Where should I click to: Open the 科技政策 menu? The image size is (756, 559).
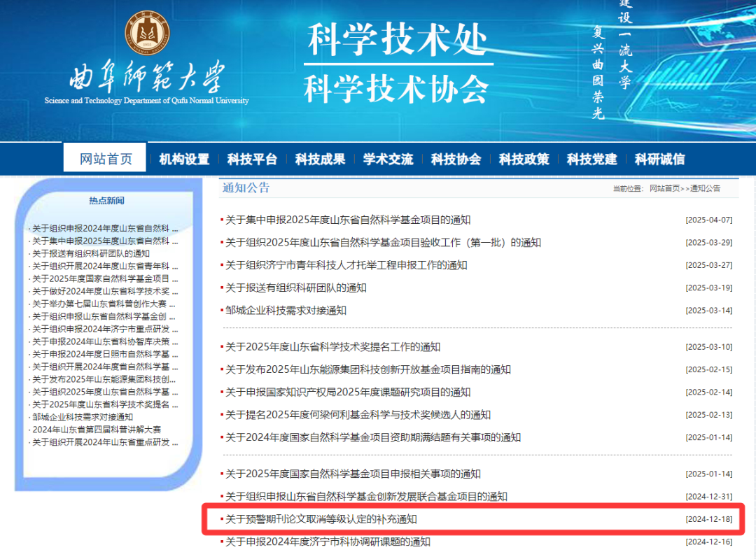tap(523, 159)
